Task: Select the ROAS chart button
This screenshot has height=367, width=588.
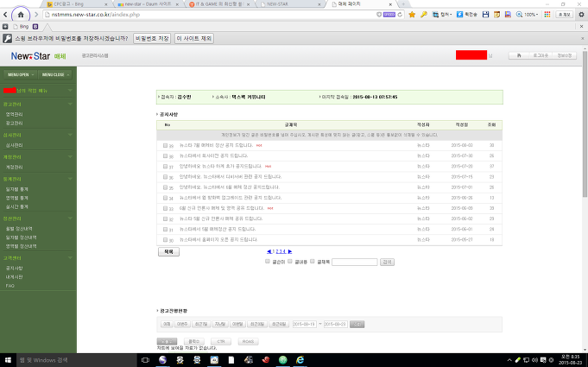Action: pos(248,341)
